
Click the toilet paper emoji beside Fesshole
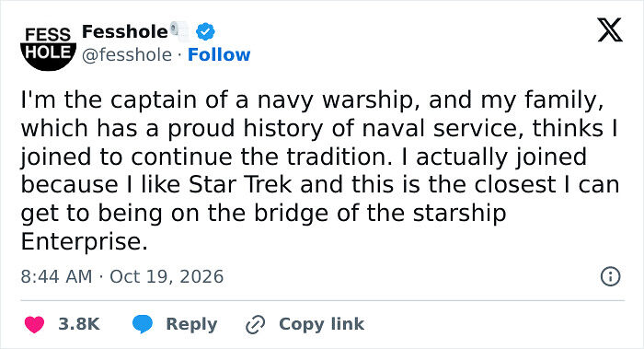click(x=179, y=30)
